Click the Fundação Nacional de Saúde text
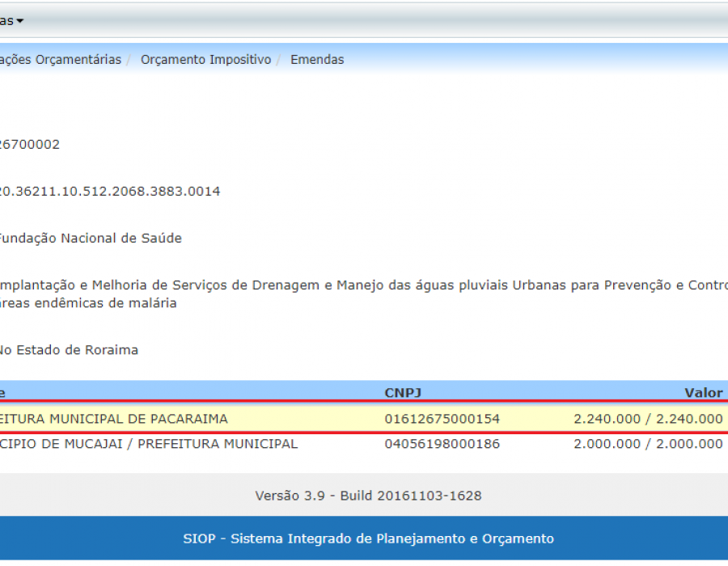This screenshot has height=566, width=728. coord(91,238)
